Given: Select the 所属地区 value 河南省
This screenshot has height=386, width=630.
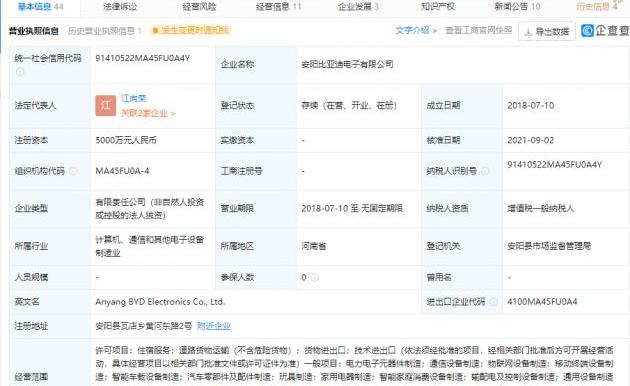Looking at the screenshot, I should (x=314, y=246).
